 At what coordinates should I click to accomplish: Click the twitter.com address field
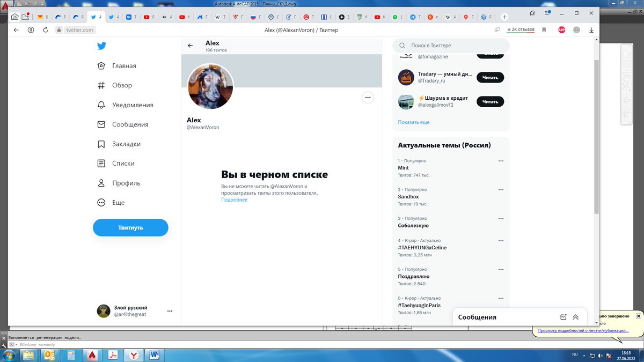[79, 30]
